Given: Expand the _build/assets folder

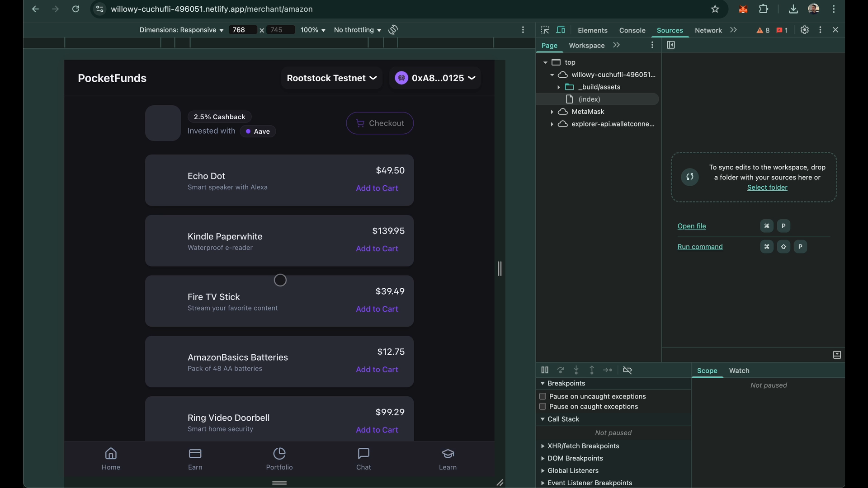Looking at the screenshot, I should pyautogui.click(x=559, y=87).
